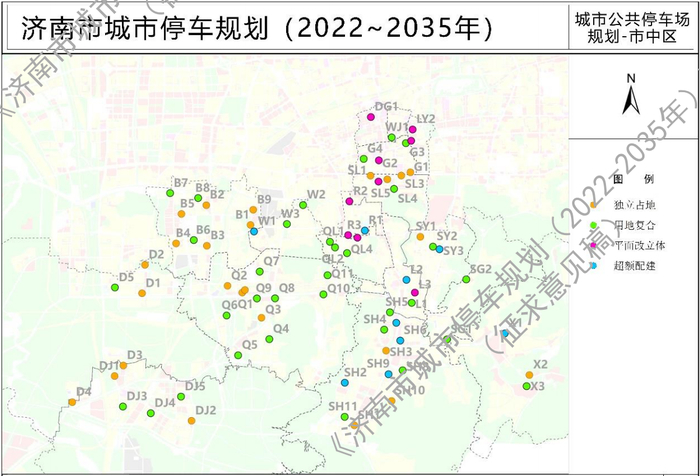Viewport: 700px width, 476px height.
Task: Select the green DJ5 marker
Action: [x=181, y=397]
